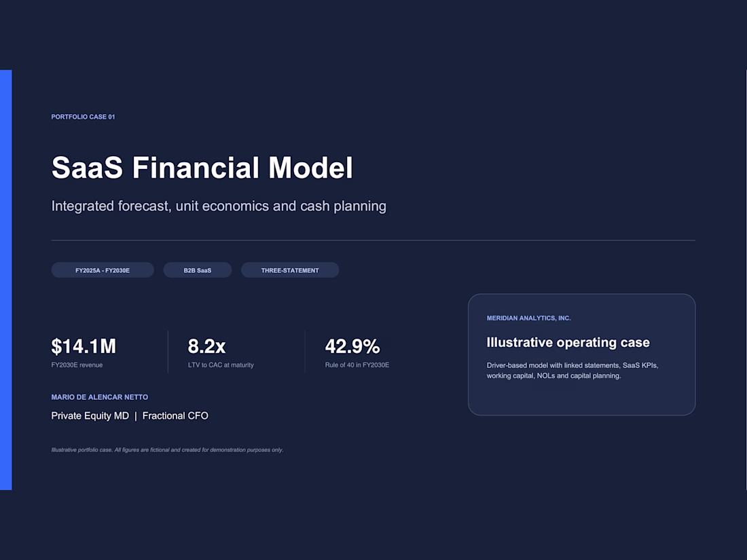Screen dimensions: 747x560
Task: Click the 8.2x LTV to CAC metric
Action: [x=206, y=346]
